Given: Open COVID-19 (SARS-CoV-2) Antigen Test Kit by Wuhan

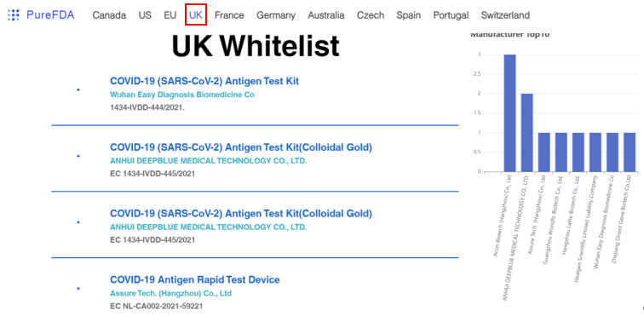Looking at the screenshot, I should click(x=204, y=81).
